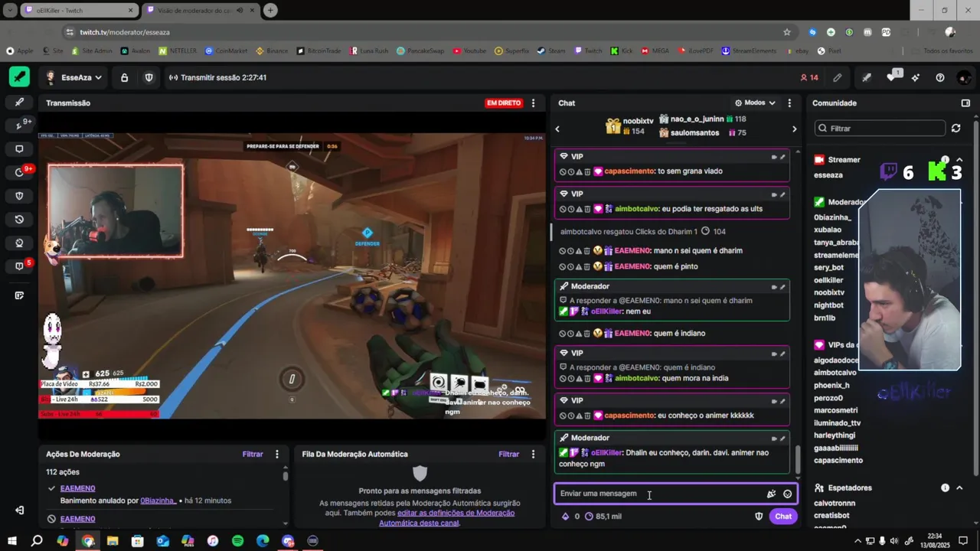Timeout icon on aimbotcalvo 'resgatado as ults' message

pos(571,209)
